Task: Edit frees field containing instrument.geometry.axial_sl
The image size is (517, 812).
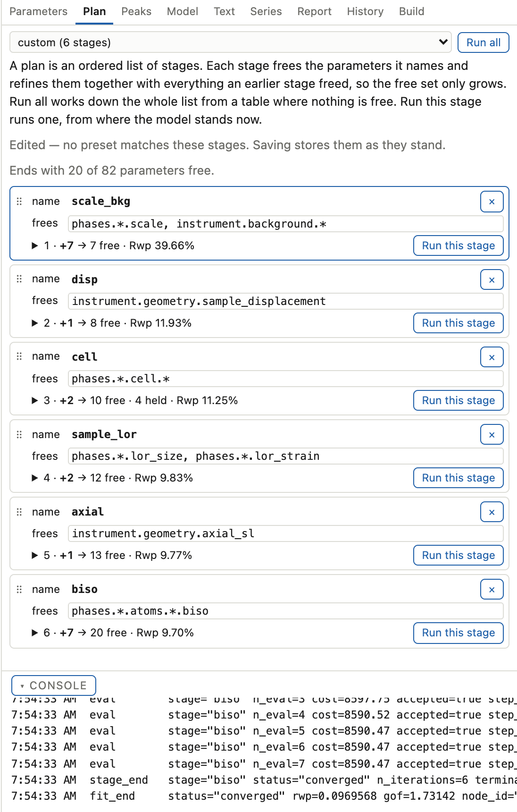Action: coord(286,533)
